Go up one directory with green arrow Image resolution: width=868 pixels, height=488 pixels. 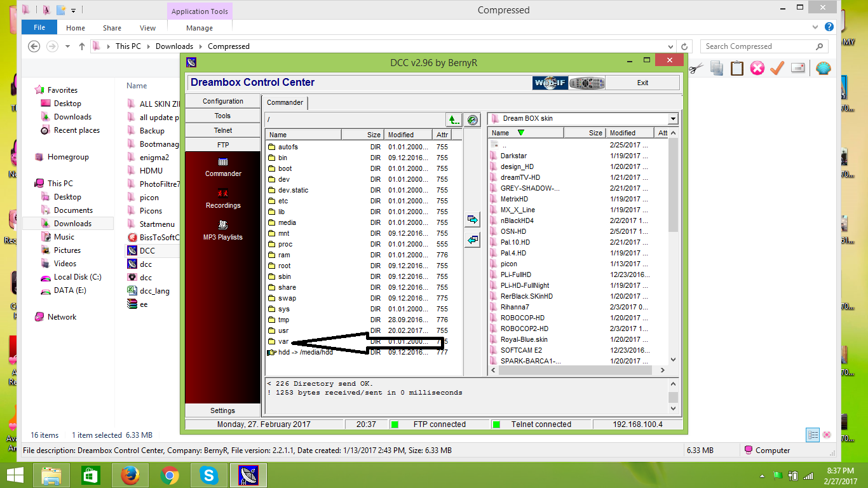point(453,119)
